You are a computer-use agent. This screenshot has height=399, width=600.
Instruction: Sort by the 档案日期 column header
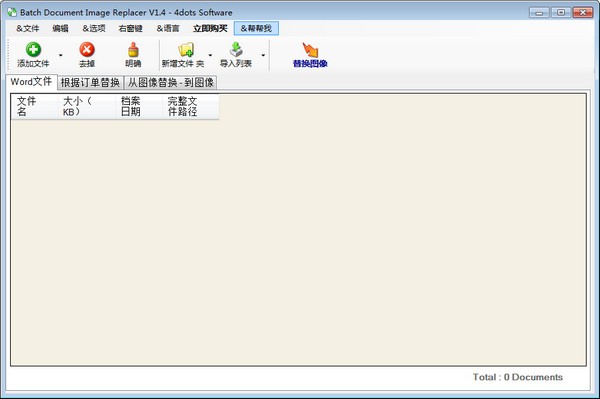[x=139, y=106]
